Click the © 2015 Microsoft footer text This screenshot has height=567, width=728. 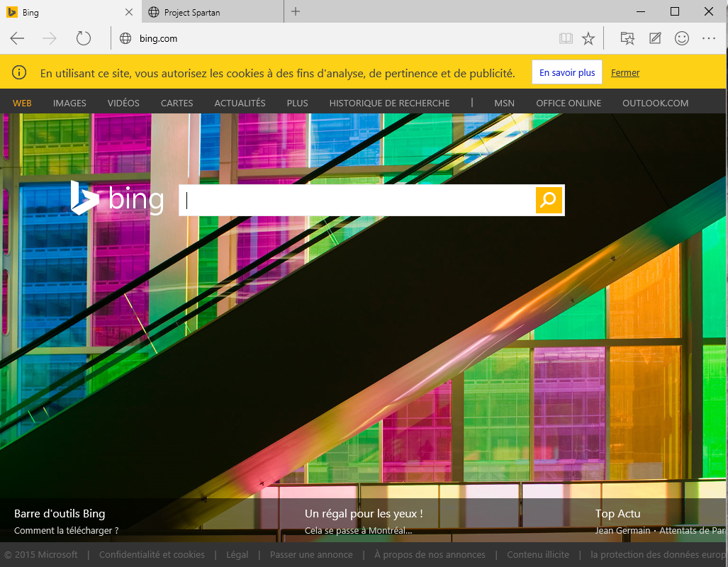41,554
